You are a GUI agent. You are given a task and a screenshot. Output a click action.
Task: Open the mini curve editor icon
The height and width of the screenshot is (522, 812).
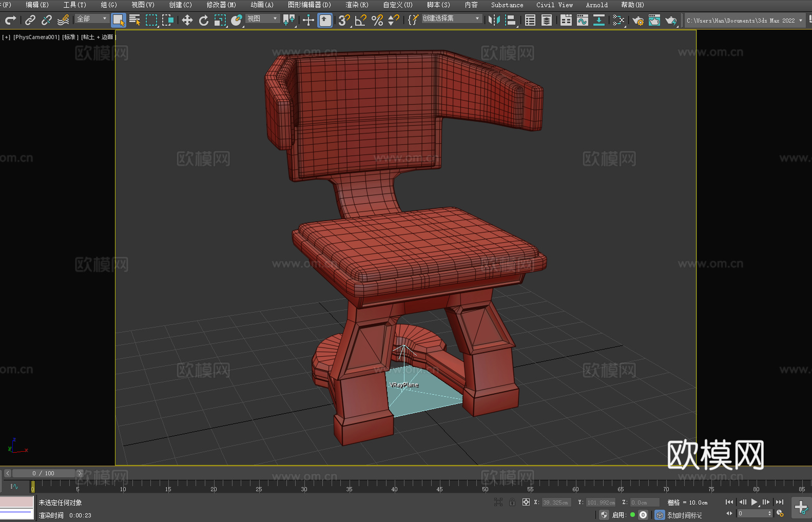tap(14, 486)
